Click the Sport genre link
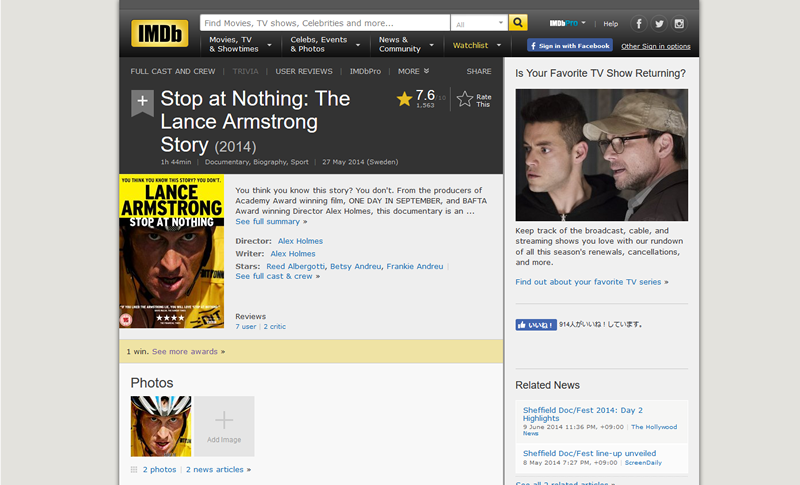Image resolution: width=800 pixels, height=485 pixels. [299, 162]
